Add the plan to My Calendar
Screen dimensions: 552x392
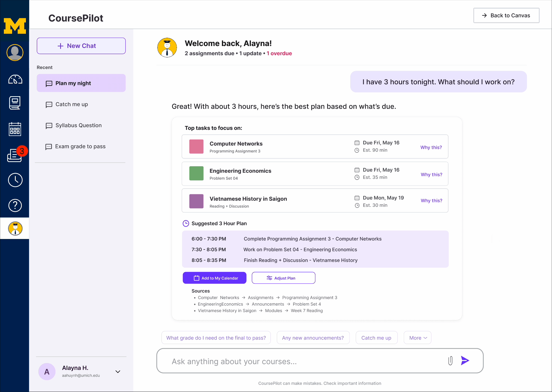point(214,278)
